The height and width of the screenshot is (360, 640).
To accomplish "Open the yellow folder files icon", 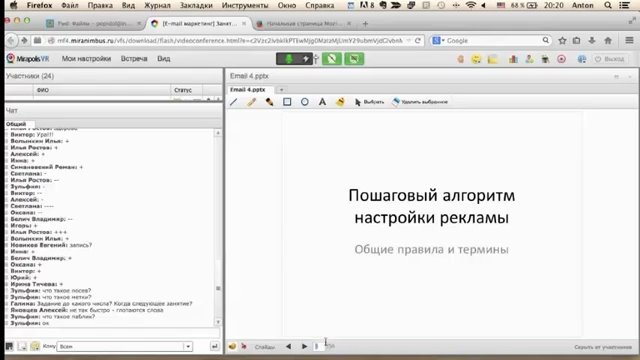I will (492, 59).
